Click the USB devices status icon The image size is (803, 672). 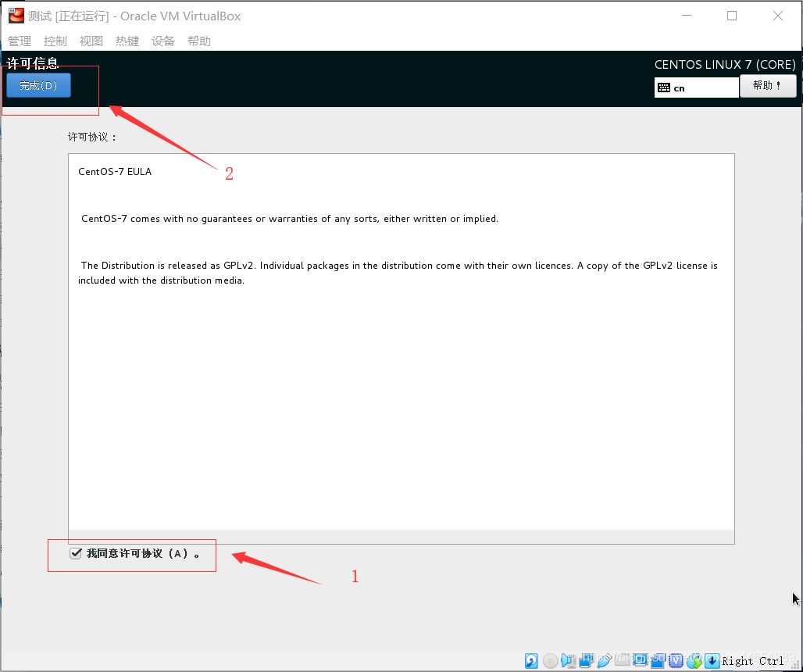pos(605,661)
